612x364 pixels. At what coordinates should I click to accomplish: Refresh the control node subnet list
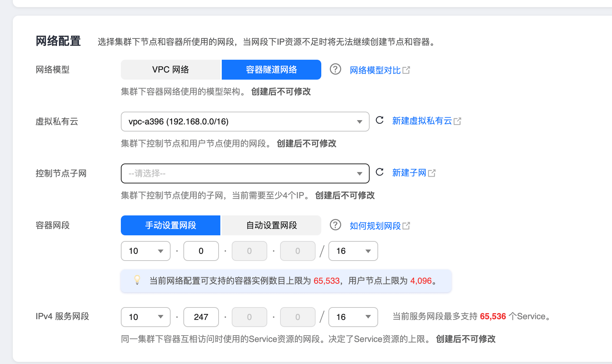380,173
